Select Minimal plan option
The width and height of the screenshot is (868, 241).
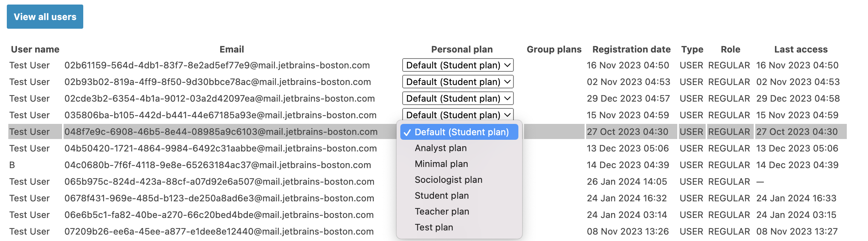441,164
